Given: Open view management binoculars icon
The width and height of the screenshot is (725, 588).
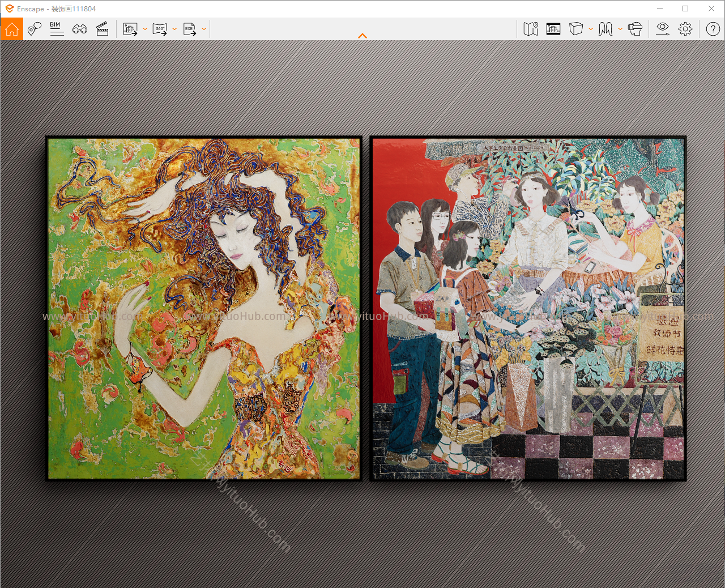Looking at the screenshot, I should pos(80,29).
